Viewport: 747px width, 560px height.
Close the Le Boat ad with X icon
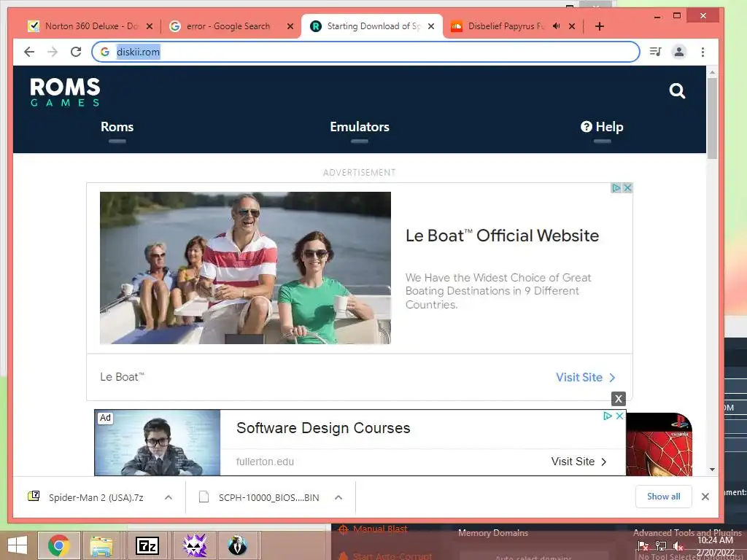[628, 188]
